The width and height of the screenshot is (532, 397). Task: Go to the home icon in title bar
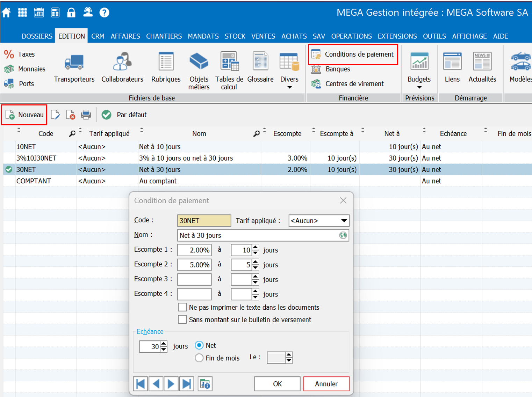point(6,13)
